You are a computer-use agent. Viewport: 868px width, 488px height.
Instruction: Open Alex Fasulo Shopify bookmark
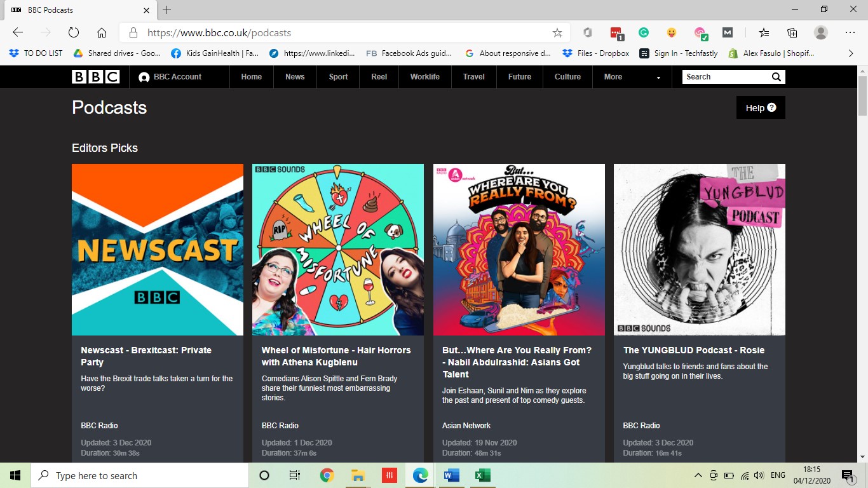tap(771, 53)
